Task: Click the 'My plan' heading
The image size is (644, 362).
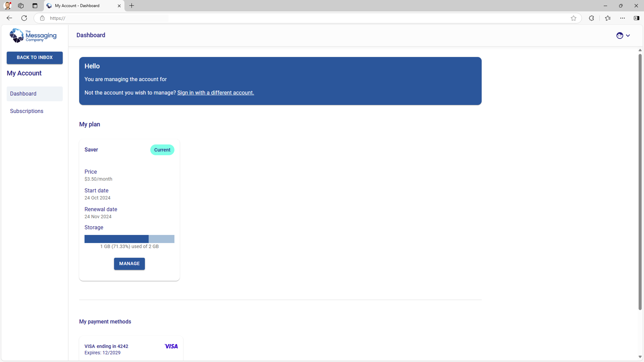Action: tap(89, 124)
